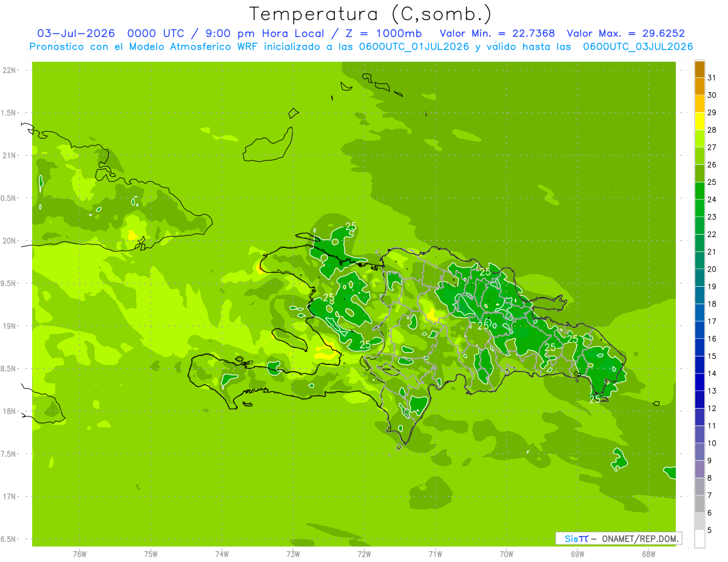
Task: Click the 8.5N latitude axis label
Action: tap(8, 369)
